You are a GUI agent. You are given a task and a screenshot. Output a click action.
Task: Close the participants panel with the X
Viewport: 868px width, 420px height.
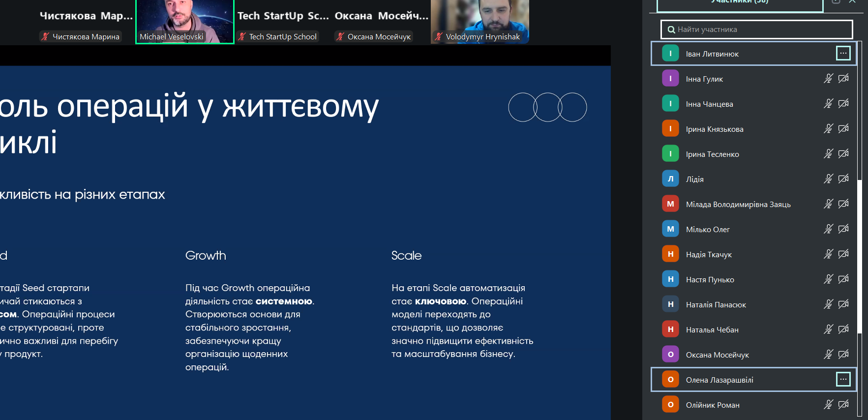852,2
